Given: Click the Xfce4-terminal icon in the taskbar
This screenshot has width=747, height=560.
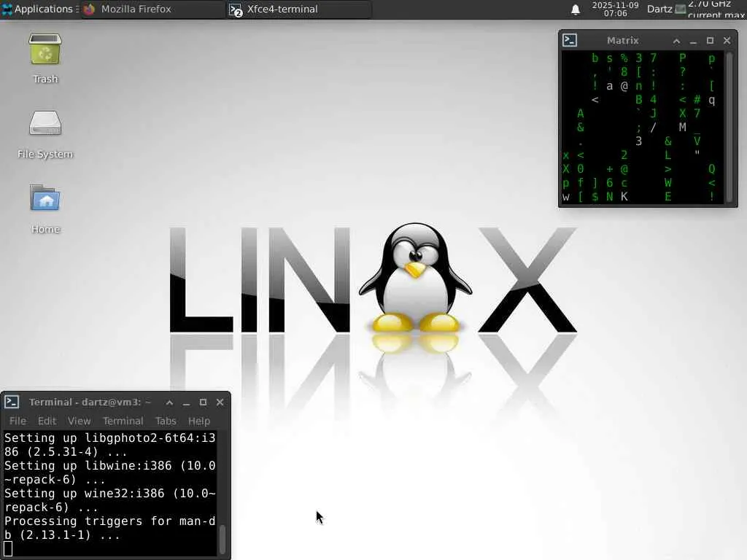Looking at the screenshot, I should 236,10.
